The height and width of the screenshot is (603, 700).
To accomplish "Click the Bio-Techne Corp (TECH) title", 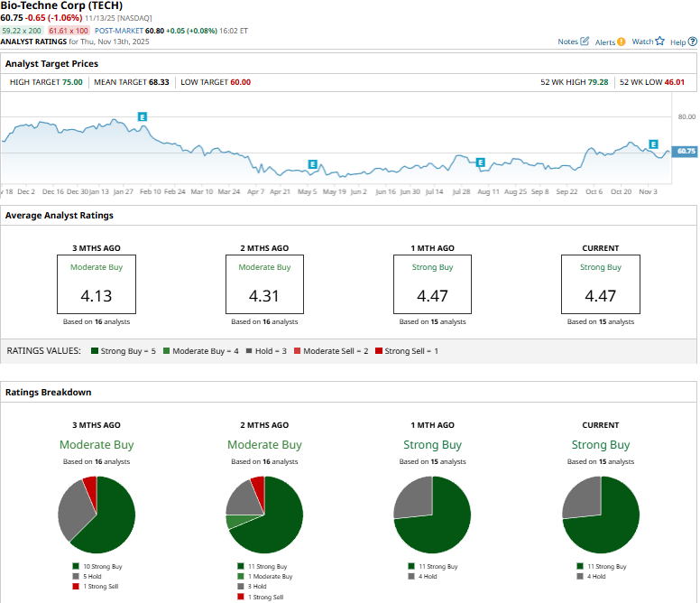I will pyautogui.click(x=67, y=5).
